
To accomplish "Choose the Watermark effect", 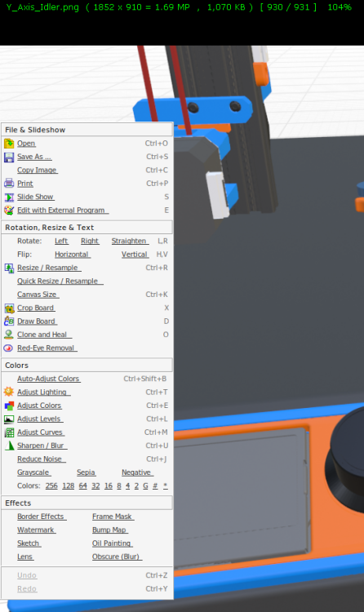I will (36, 530).
